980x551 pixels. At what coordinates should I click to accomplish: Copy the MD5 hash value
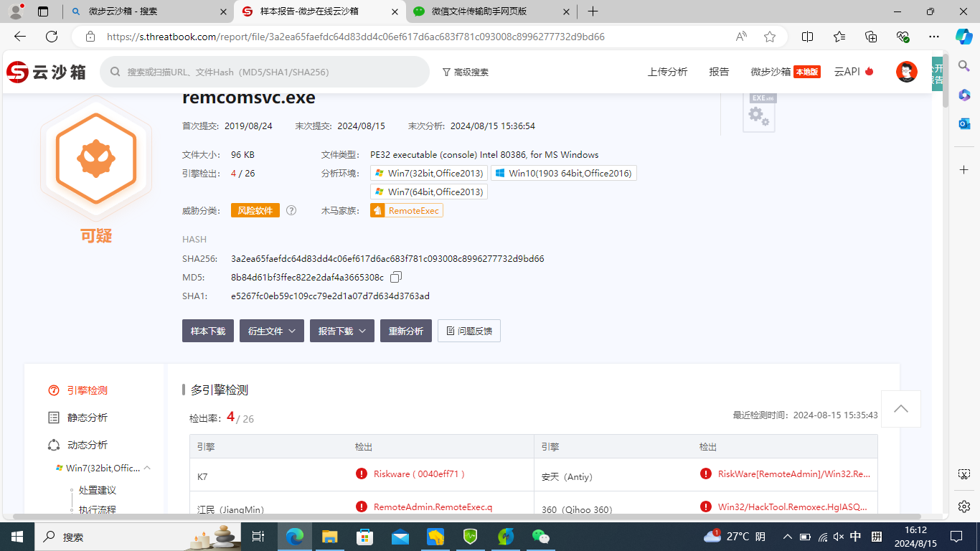tap(396, 277)
